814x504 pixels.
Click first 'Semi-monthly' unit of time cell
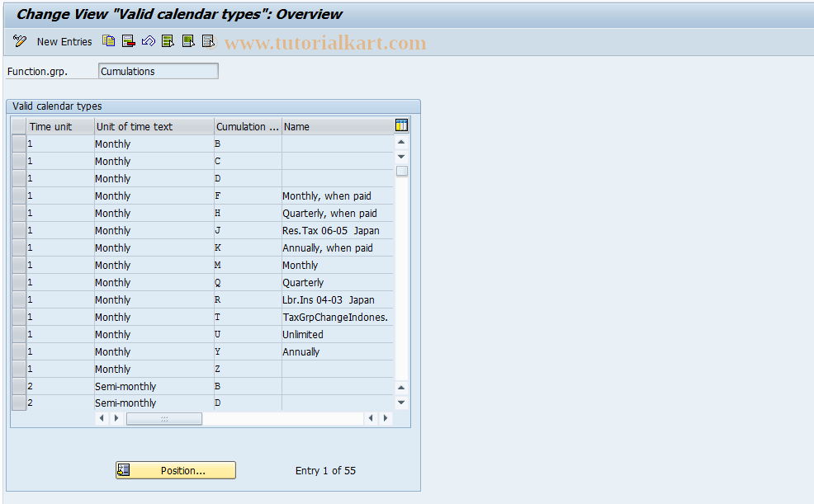(154, 386)
